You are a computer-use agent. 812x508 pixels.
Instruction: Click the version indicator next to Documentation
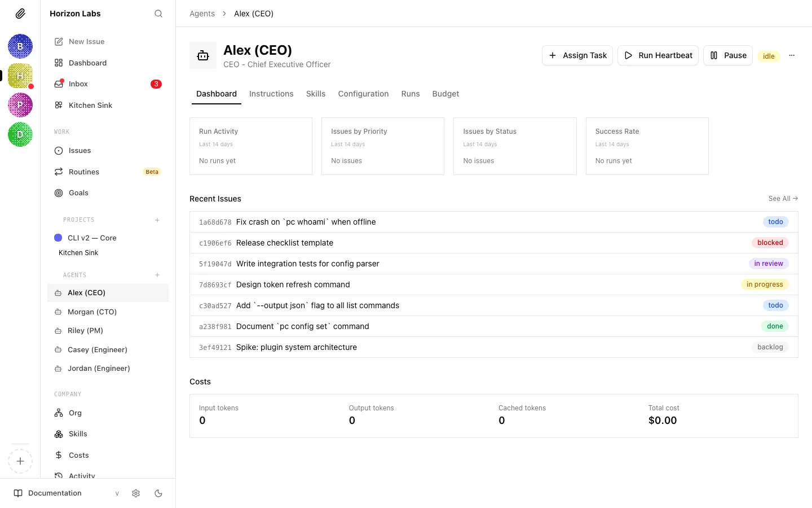tap(117, 493)
